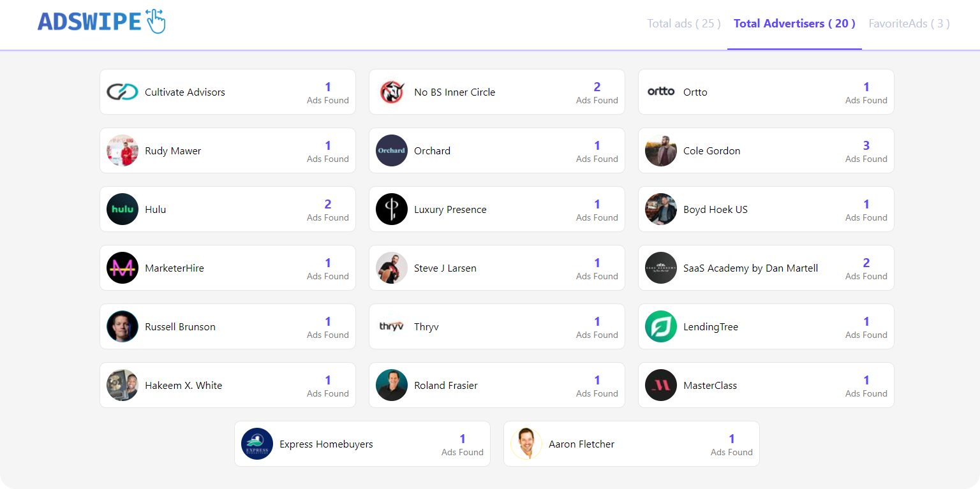
Task: Click the AdSwipe logo
Action: click(101, 22)
